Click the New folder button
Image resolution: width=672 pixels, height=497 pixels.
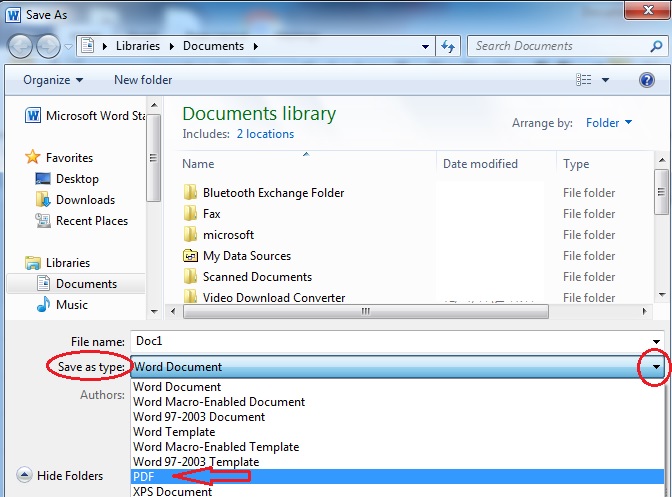(x=143, y=80)
